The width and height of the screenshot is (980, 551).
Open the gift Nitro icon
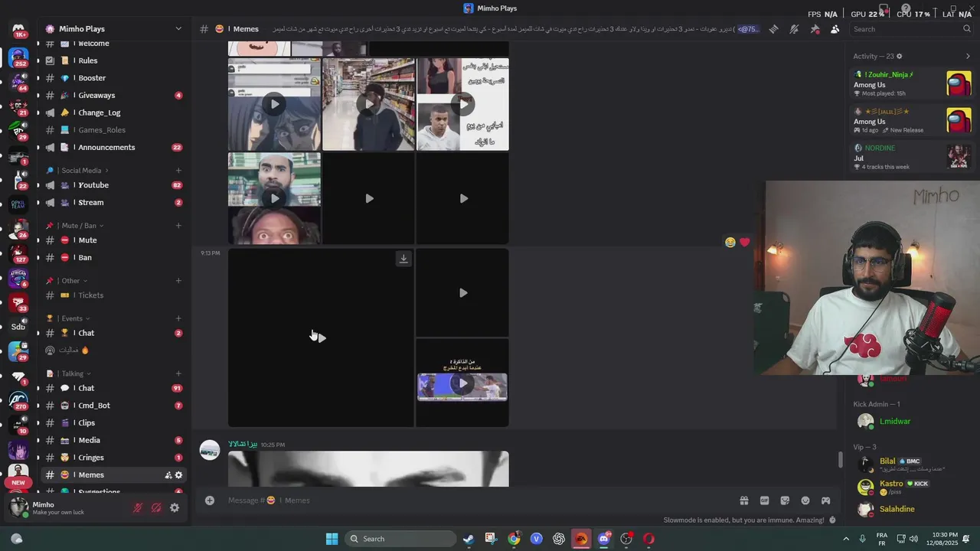743,500
